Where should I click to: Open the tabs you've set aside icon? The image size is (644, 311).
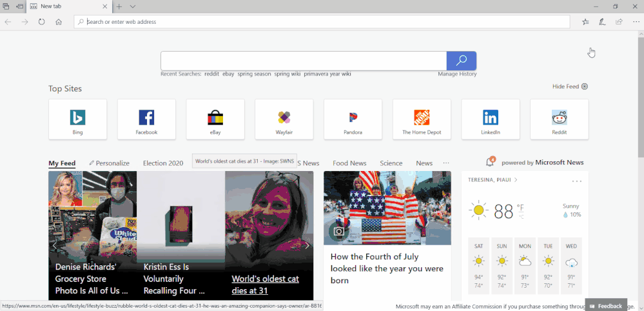[6, 6]
